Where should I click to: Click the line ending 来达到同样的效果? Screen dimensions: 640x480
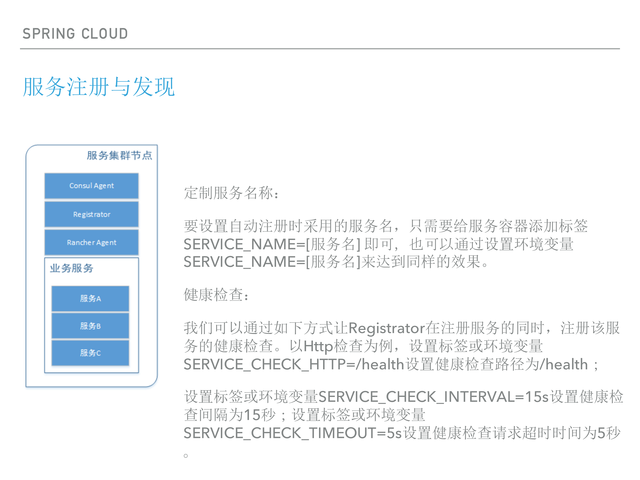click(336, 262)
